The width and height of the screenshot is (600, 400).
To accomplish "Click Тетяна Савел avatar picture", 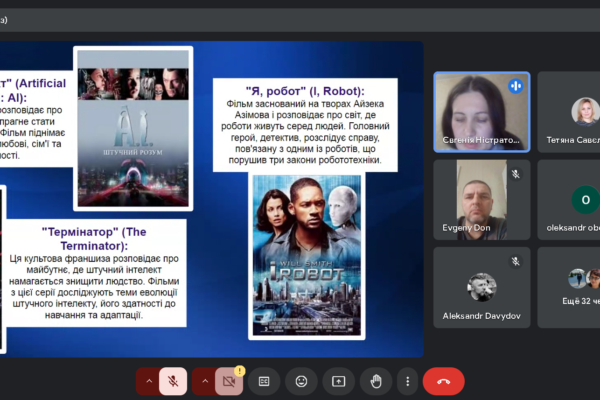I will [x=585, y=112].
